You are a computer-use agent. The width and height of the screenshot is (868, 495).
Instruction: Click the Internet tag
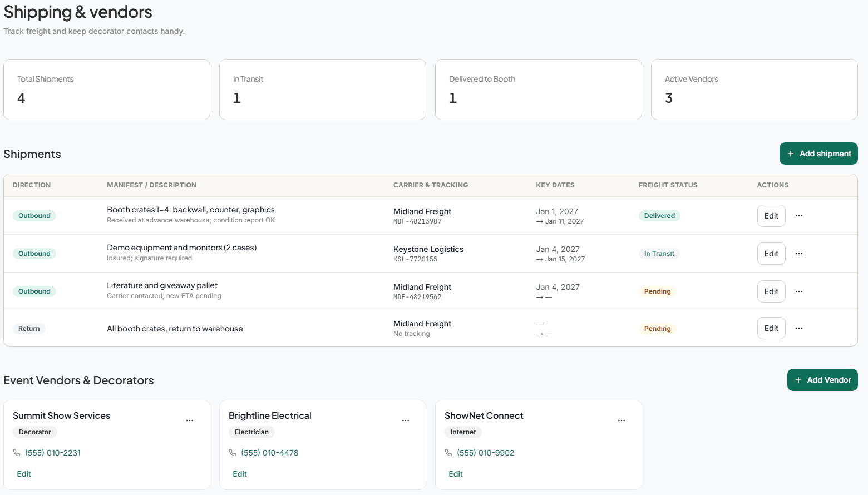[x=463, y=432]
